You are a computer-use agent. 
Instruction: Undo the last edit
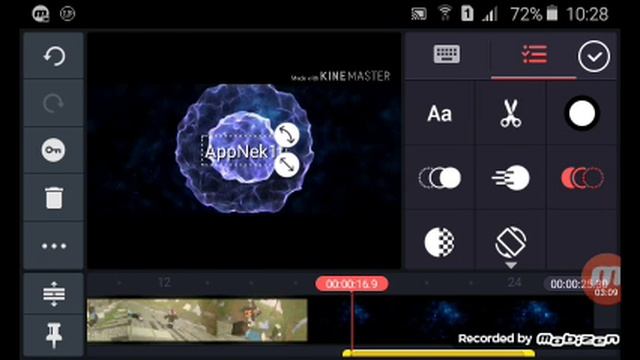click(x=54, y=56)
